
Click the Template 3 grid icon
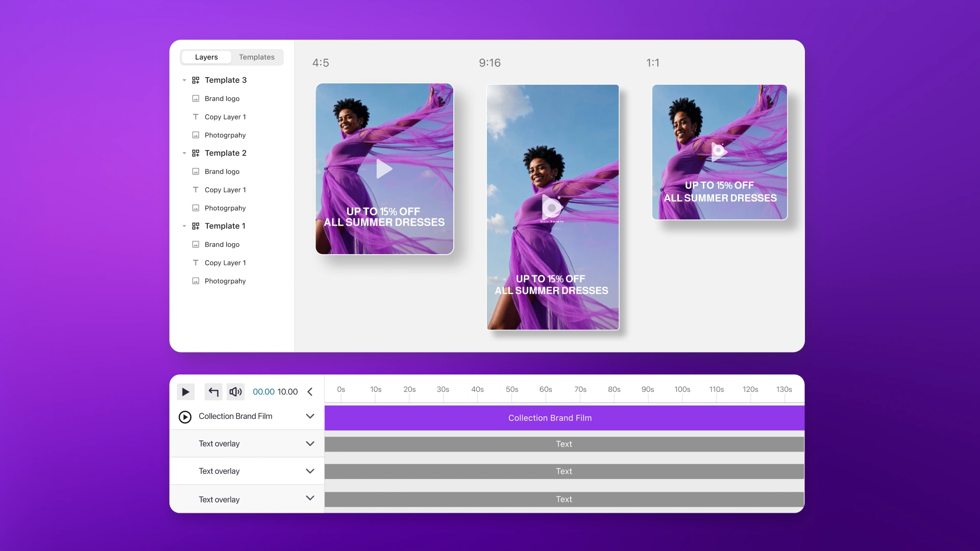[x=195, y=80]
